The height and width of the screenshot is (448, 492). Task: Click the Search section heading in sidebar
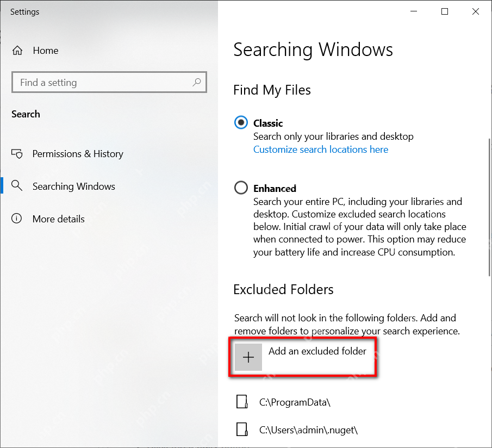click(26, 114)
